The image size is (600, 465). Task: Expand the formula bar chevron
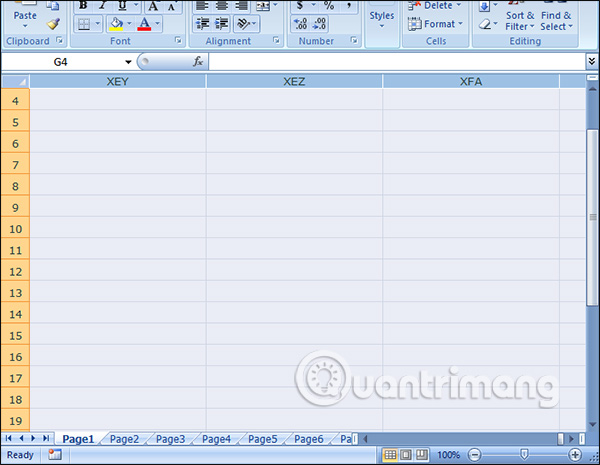coord(591,62)
